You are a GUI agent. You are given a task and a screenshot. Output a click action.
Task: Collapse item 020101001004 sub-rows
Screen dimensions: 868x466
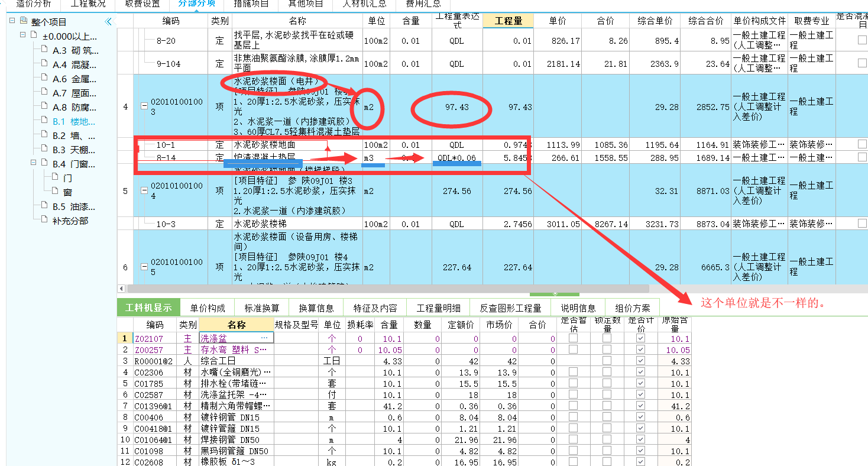coord(144,190)
